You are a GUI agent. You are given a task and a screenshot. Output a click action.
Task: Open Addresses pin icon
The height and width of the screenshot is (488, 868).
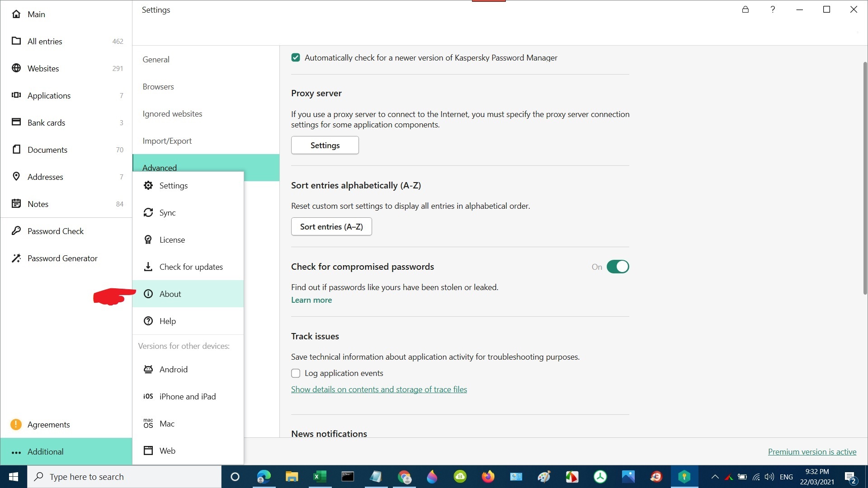click(16, 177)
